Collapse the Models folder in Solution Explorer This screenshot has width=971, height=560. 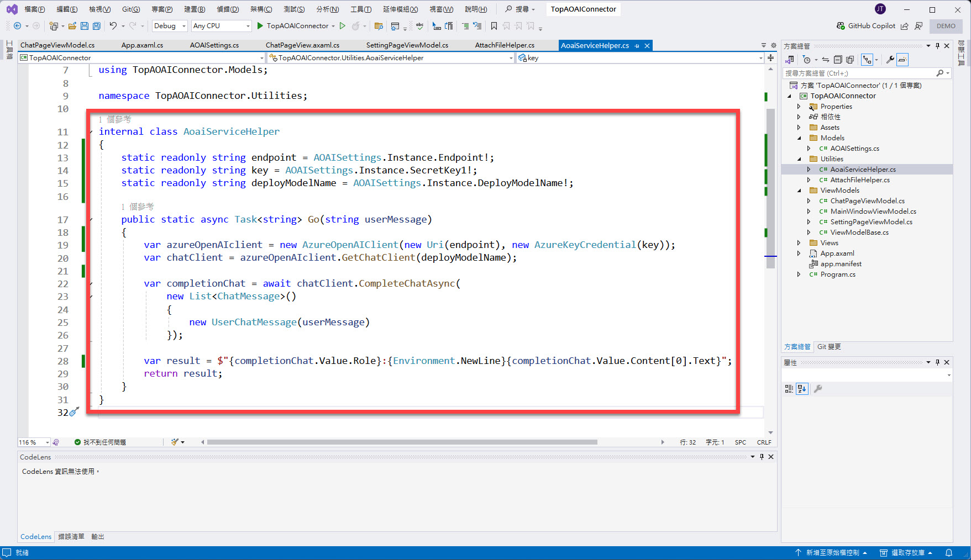click(x=799, y=138)
